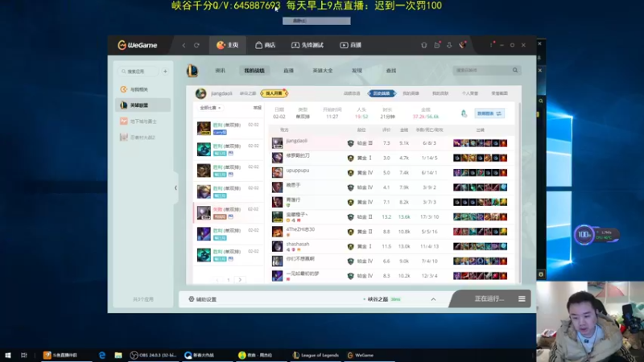This screenshot has width=644, height=362.
Task: Open the Windows Start menu
Action: (8, 355)
